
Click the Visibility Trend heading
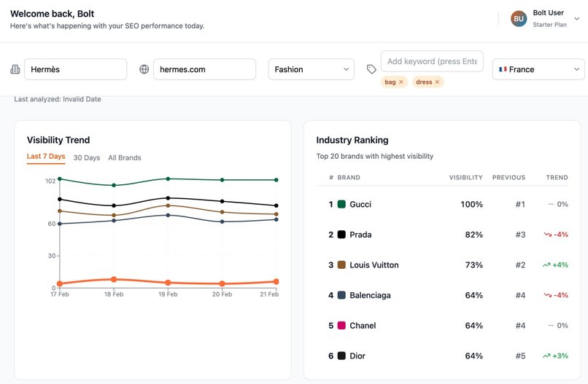pos(58,140)
